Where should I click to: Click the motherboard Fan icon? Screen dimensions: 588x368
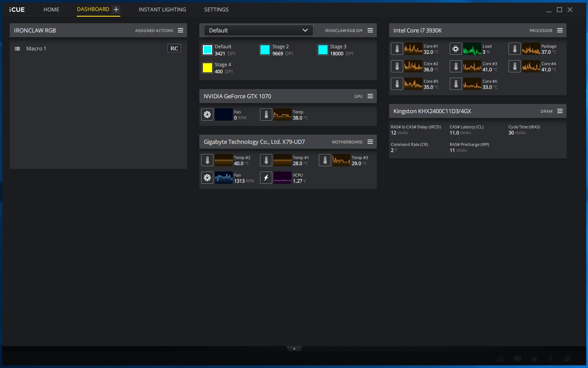pos(207,178)
